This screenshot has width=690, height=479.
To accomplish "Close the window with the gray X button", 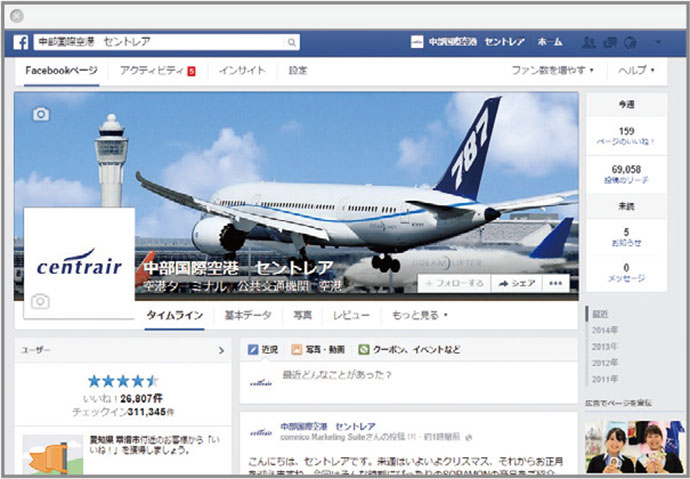I will click(16, 16).
